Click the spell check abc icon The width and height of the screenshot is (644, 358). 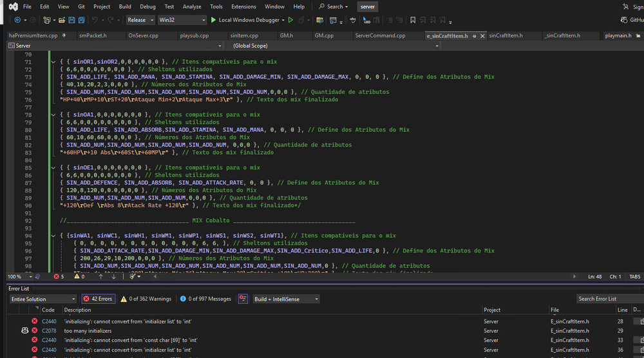(x=353, y=20)
